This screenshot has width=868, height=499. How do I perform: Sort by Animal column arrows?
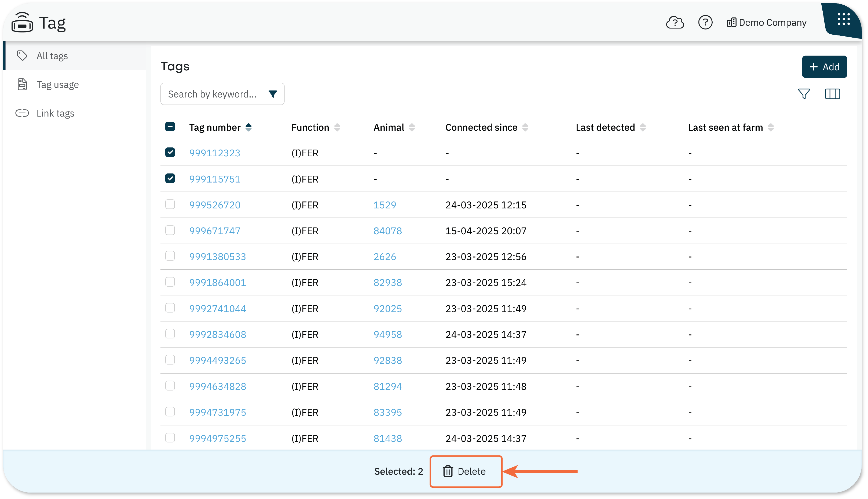(x=412, y=128)
